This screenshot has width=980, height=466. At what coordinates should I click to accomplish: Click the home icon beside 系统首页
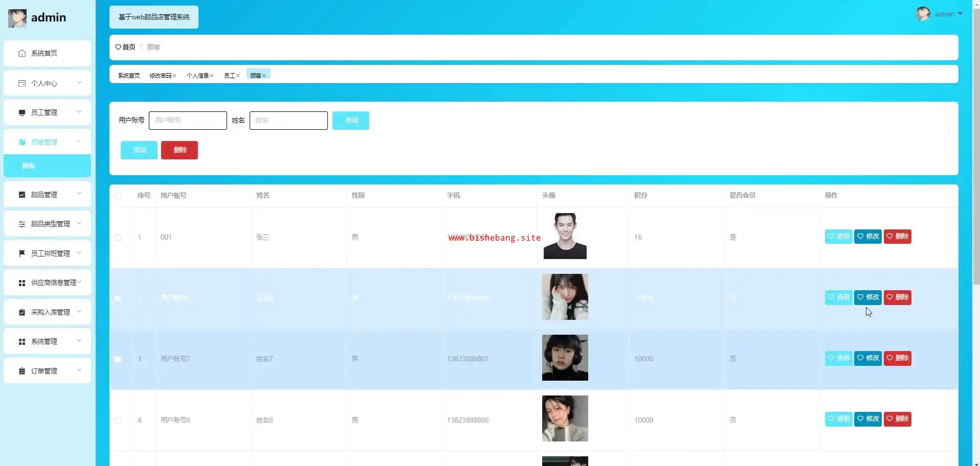click(x=21, y=53)
